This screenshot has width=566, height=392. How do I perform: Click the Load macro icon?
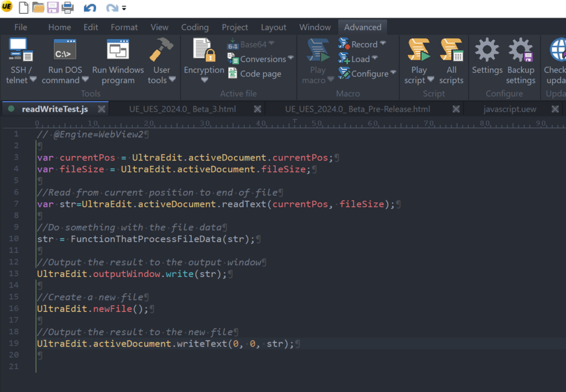pos(344,58)
